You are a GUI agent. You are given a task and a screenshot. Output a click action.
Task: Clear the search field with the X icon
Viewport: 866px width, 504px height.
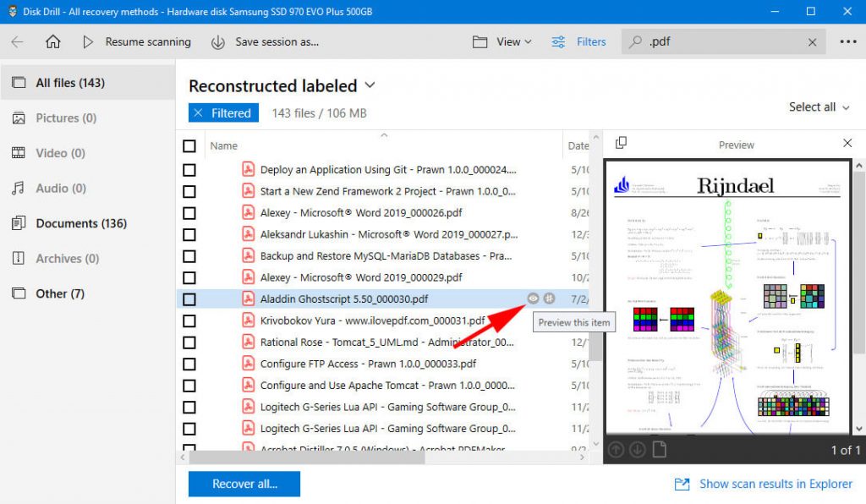809,41
